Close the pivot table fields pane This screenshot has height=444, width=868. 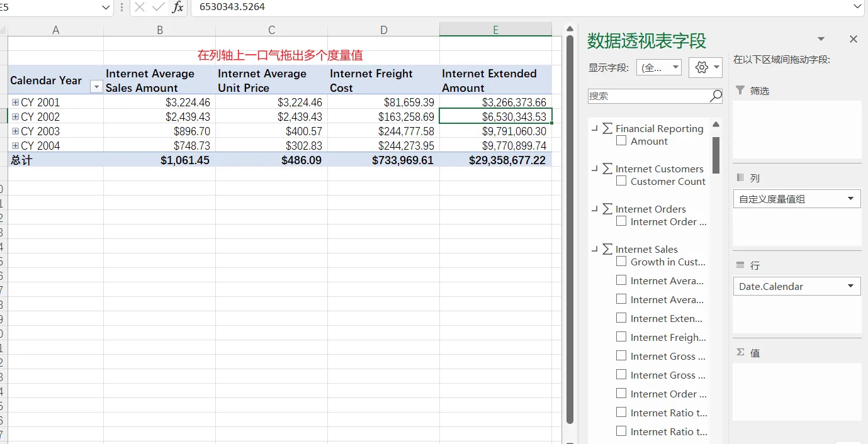[853, 40]
